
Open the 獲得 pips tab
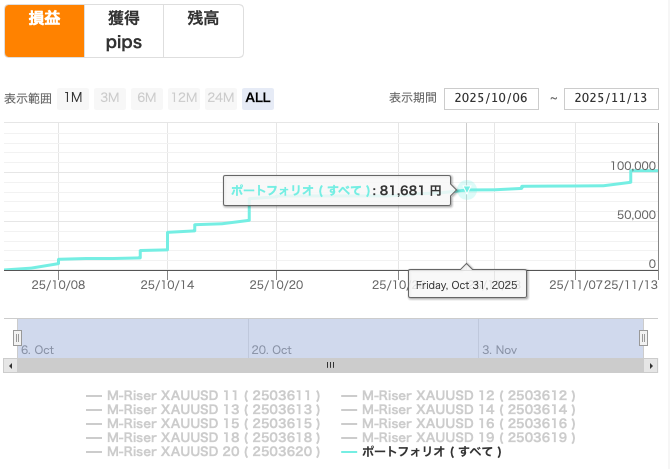click(124, 31)
